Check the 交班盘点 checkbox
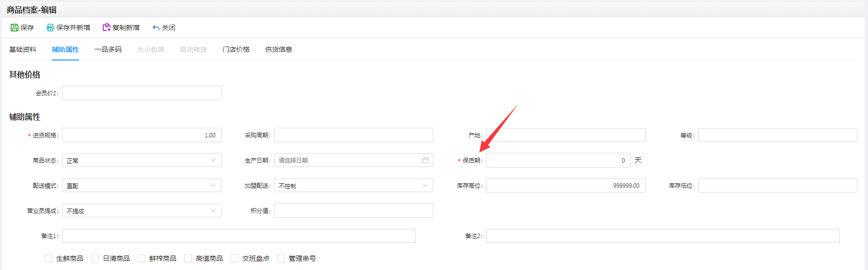This screenshot has width=868, height=270. 235,258
